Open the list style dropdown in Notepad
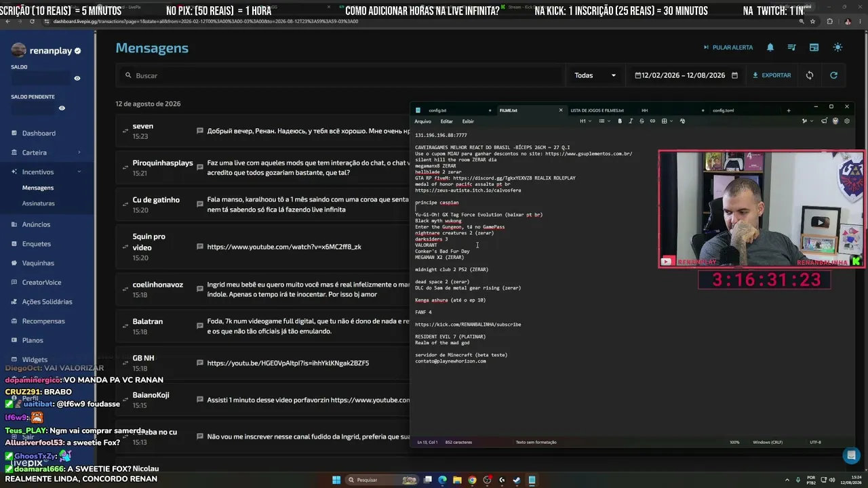This screenshot has height=488, width=868. point(604,121)
